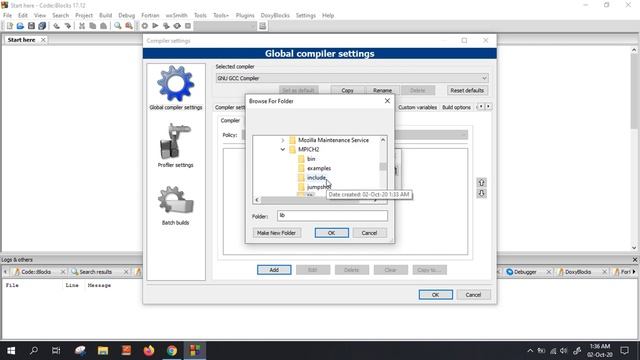Click OK in Browse For Folder dialog

[x=331, y=233]
